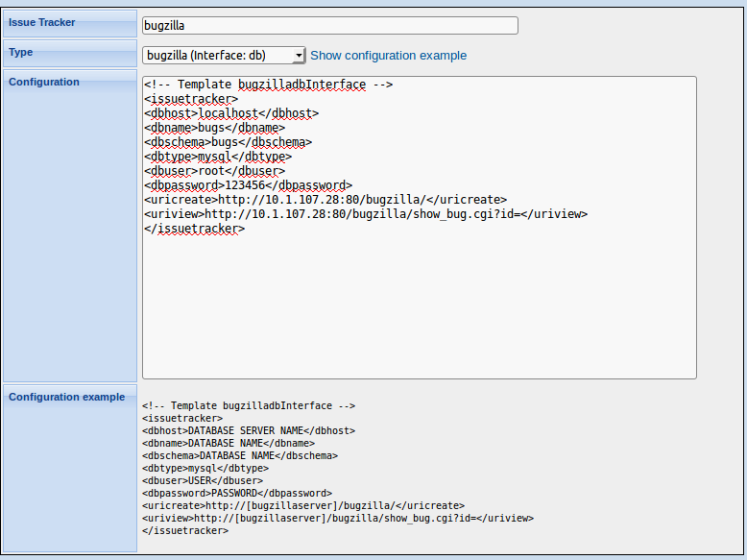Click the closing /issuetracker tag in Configuration
This screenshot has height=560, width=747.
(194, 229)
